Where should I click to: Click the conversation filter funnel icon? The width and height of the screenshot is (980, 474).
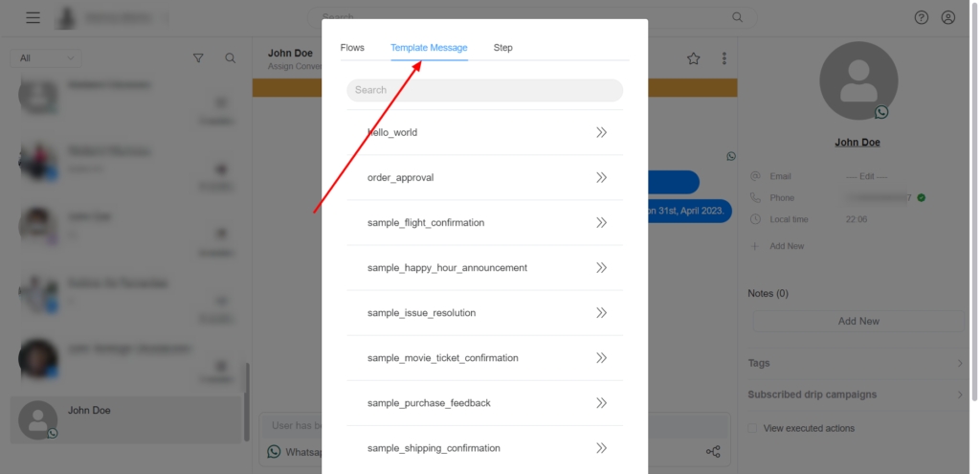(198, 58)
